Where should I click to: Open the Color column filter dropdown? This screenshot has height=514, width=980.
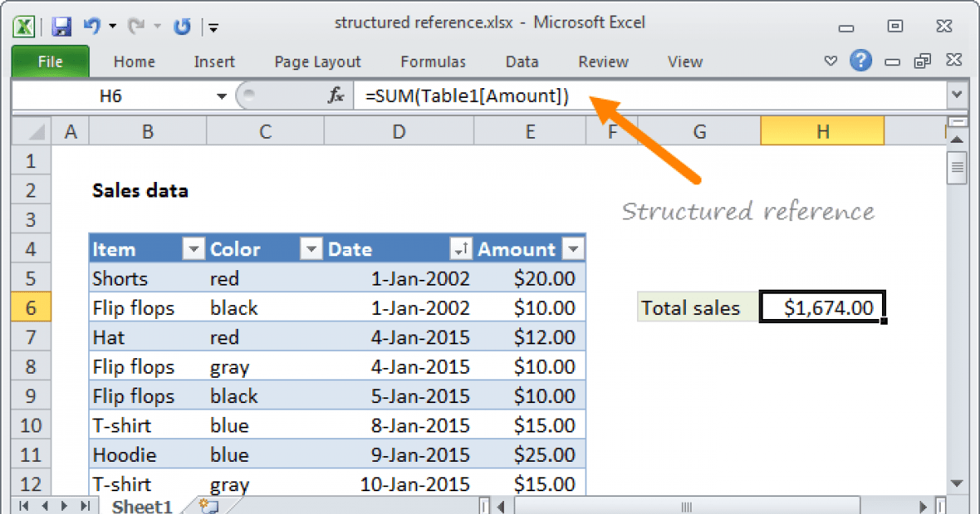[x=311, y=250]
